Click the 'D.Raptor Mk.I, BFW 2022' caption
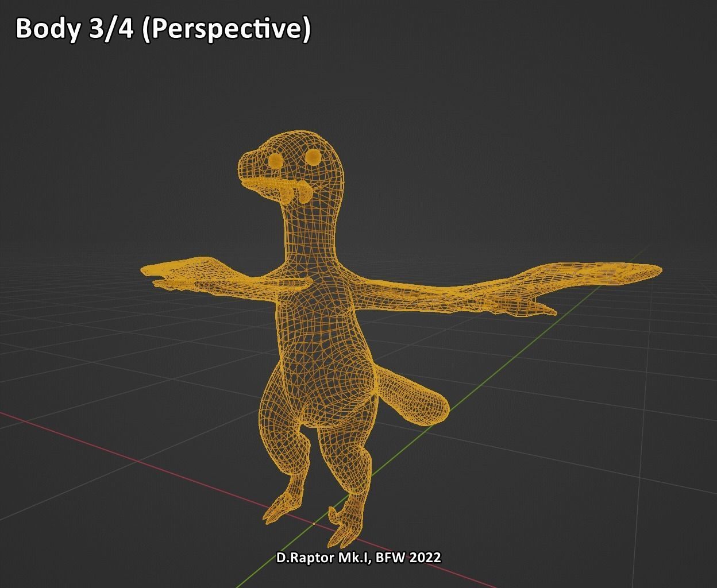This screenshot has height=588, width=717. [x=358, y=558]
